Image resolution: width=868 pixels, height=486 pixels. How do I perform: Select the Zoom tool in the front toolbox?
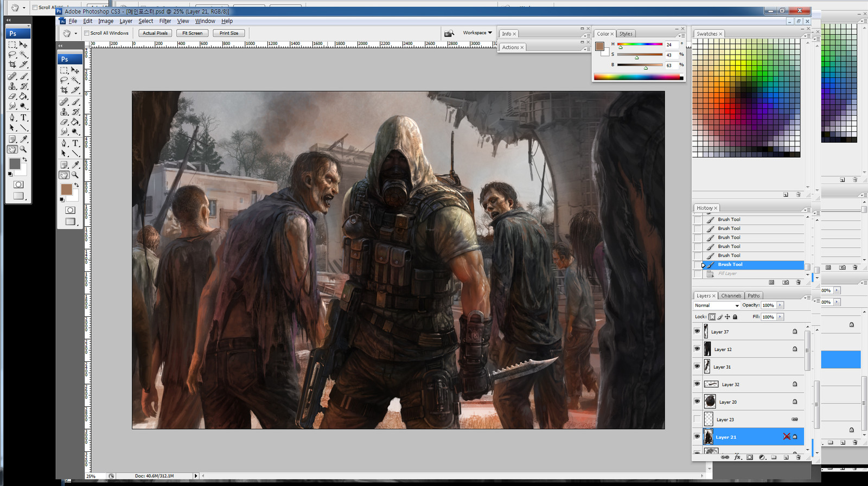(75, 175)
